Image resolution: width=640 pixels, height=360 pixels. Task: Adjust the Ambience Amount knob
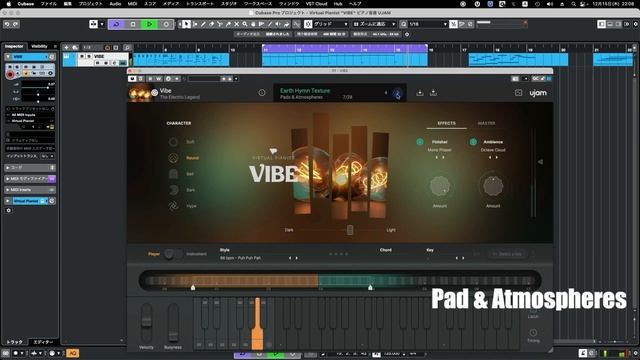point(493,186)
